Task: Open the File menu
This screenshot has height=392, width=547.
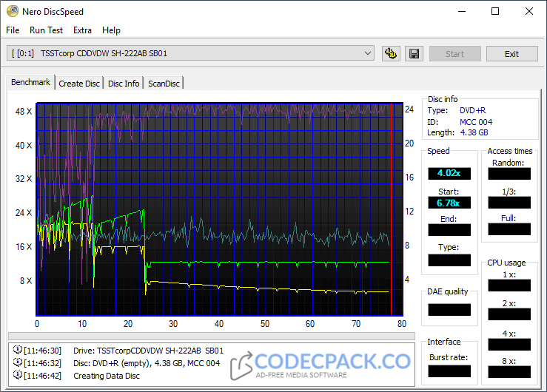Action: [13, 30]
